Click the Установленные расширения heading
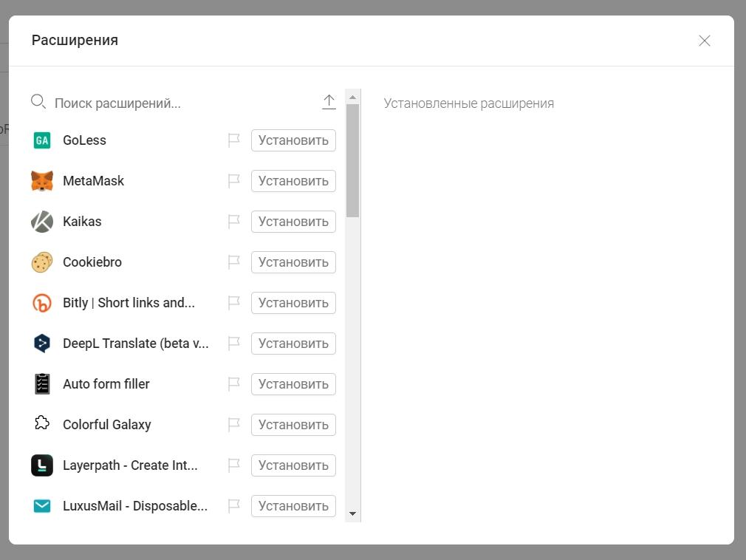This screenshot has width=746, height=560. coord(468,103)
